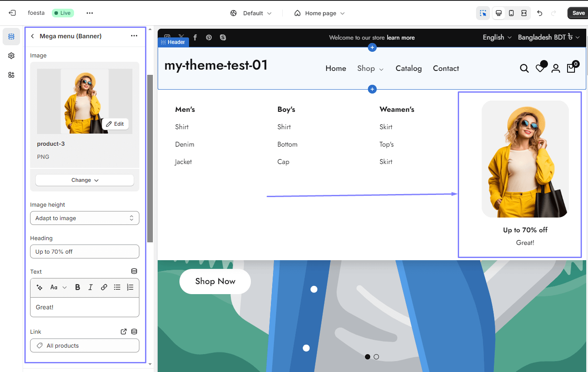The height and width of the screenshot is (372, 588).
Task: Click the undo arrow icon
Action: (x=540, y=13)
